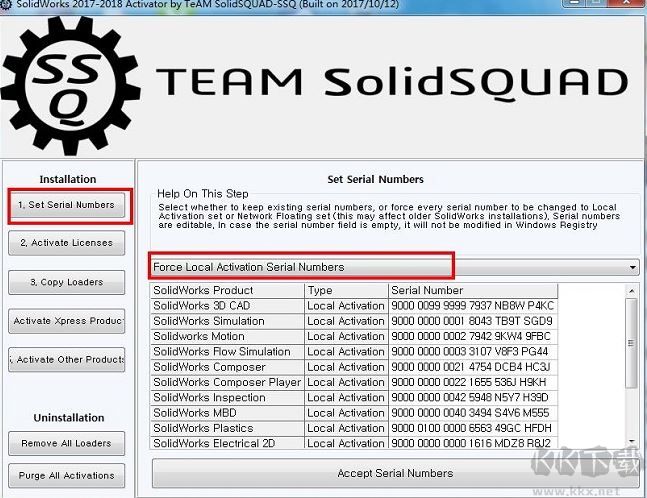Select the SolidWorks Composer product cell
Image resolution: width=647 pixels, height=498 pixels.
tap(227, 367)
